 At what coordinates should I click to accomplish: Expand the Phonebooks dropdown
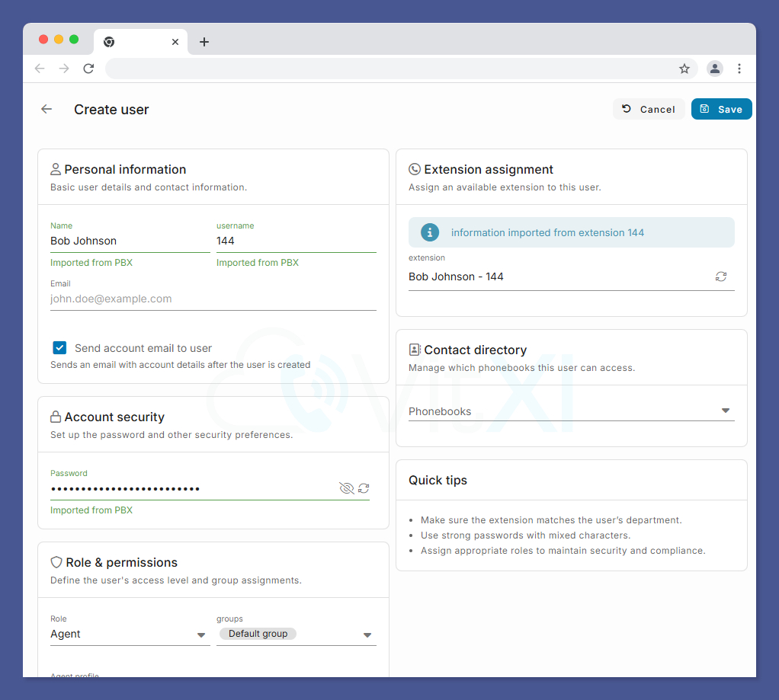click(x=572, y=411)
